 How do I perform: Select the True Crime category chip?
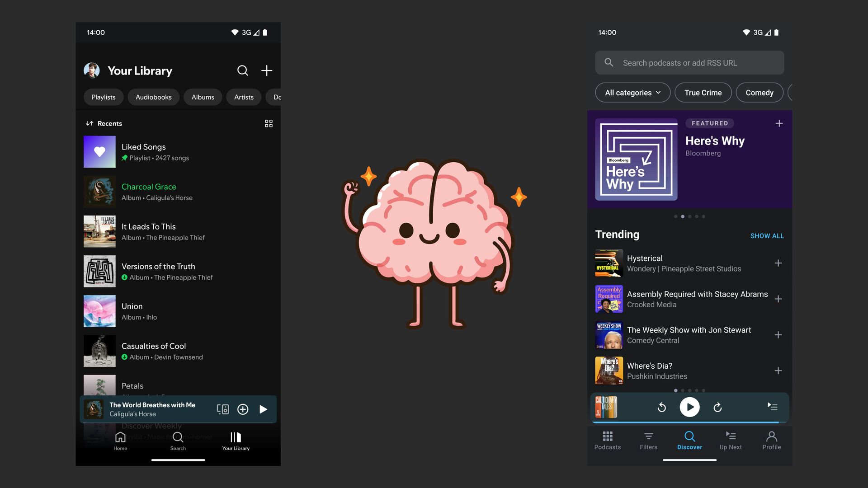(703, 93)
